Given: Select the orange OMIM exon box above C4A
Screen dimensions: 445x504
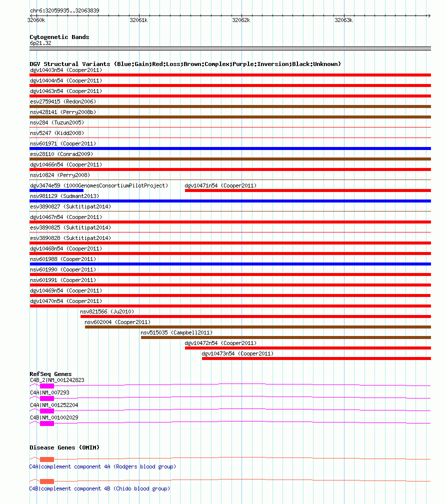Looking at the screenshot, I should [x=47, y=459].
